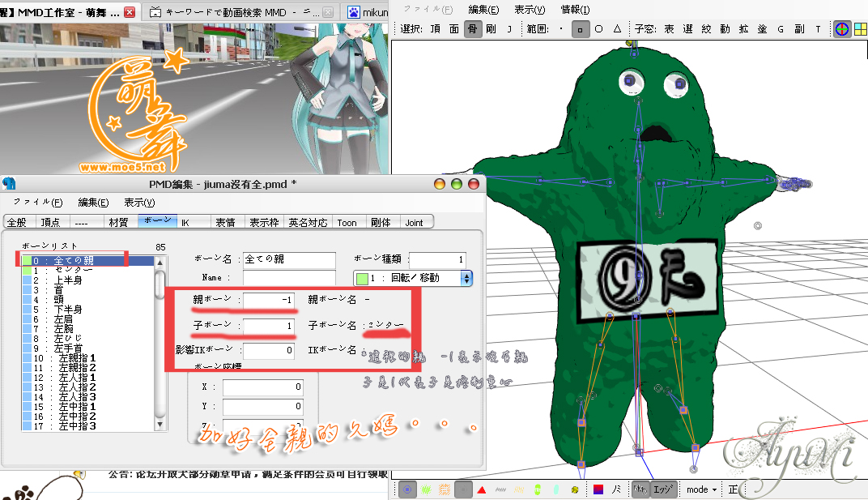Select bone 2 : 上半身 in list
The width and height of the screenshot is (868, 500).
[x=88, y=280]
